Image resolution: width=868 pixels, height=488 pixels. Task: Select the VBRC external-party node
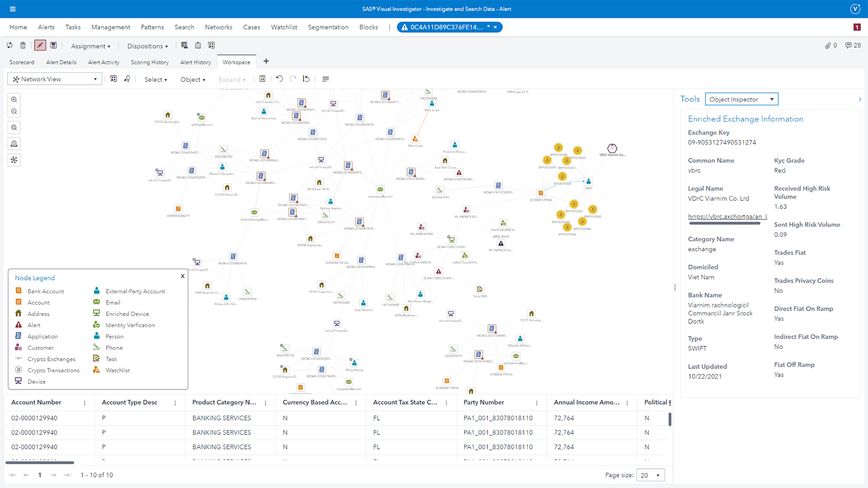pyautogui.click(x=588, y=182)
